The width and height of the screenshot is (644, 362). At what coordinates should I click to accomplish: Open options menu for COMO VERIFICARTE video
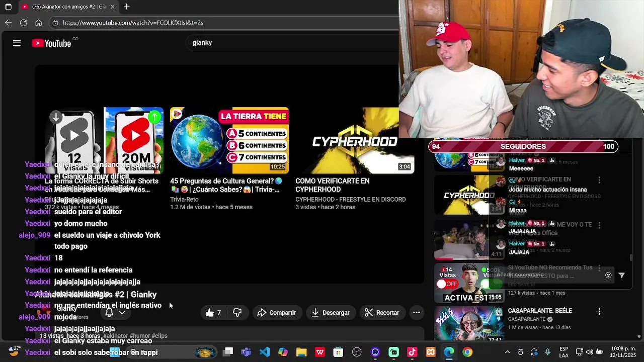599,180
